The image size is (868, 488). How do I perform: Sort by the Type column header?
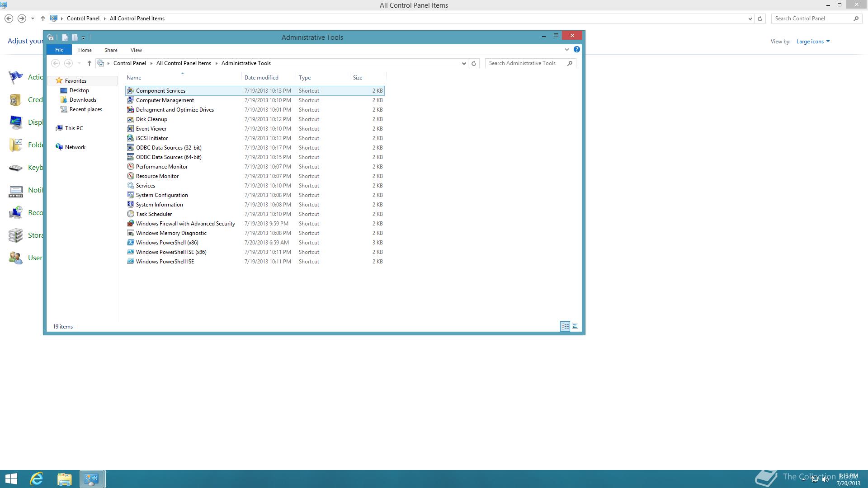(x=323, y=78)
